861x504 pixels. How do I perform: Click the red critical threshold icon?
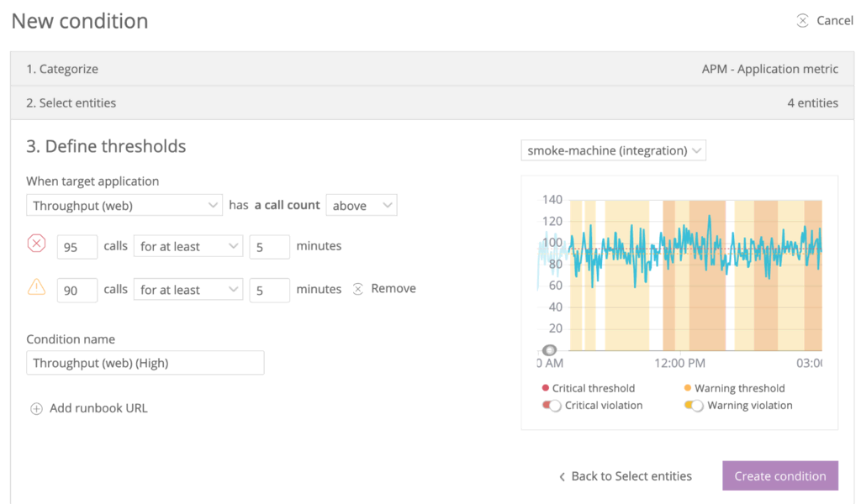point(36,244)
